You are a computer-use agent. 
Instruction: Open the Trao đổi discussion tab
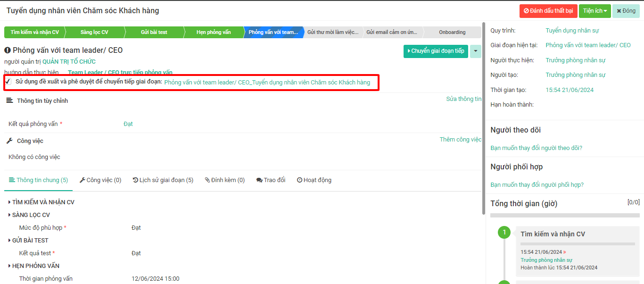(x=271, y=180)
